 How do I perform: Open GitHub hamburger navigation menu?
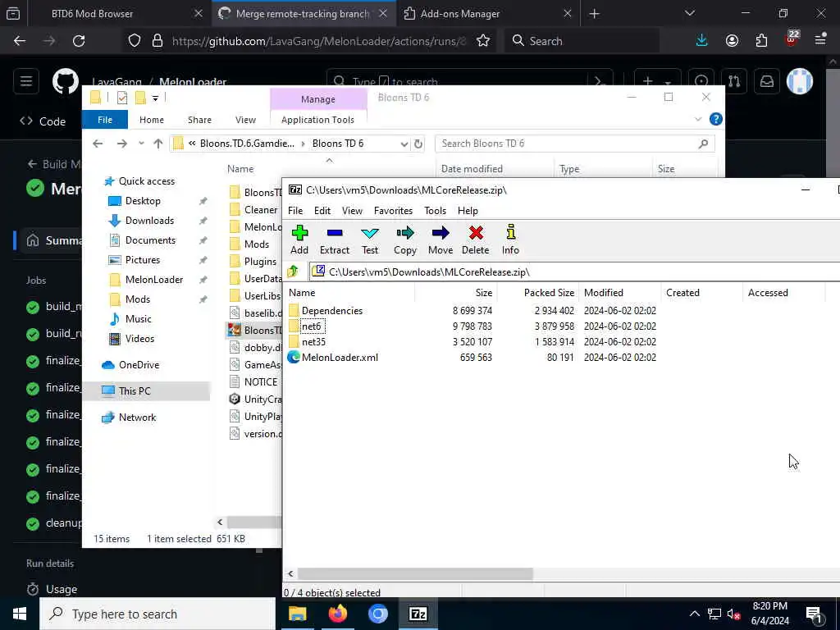coord(26,81)
